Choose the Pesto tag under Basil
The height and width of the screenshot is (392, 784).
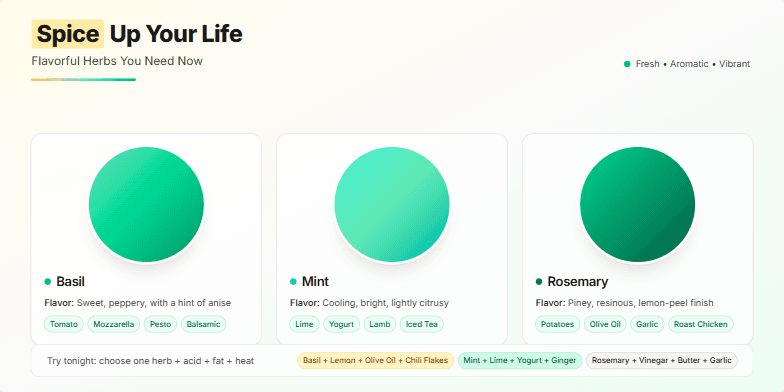[x=160, y=324]
